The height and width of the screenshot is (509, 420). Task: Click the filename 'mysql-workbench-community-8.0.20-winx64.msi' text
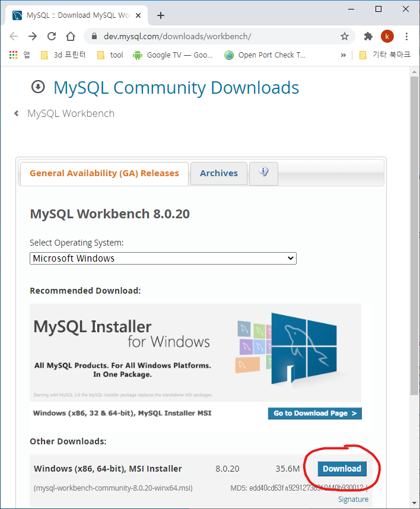coord(113,488)
